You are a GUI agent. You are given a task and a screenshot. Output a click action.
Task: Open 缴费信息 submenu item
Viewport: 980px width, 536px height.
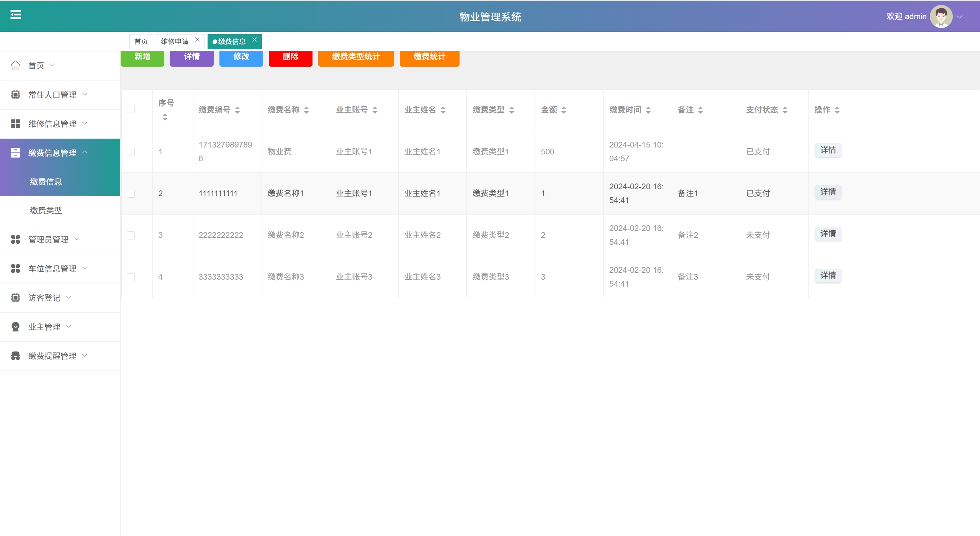coord(60,182)
